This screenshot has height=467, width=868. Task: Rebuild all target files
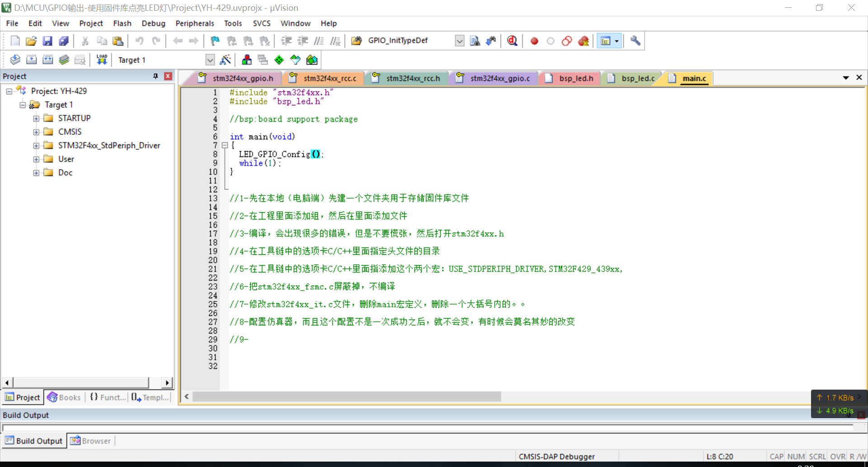(x=47, y=59)
